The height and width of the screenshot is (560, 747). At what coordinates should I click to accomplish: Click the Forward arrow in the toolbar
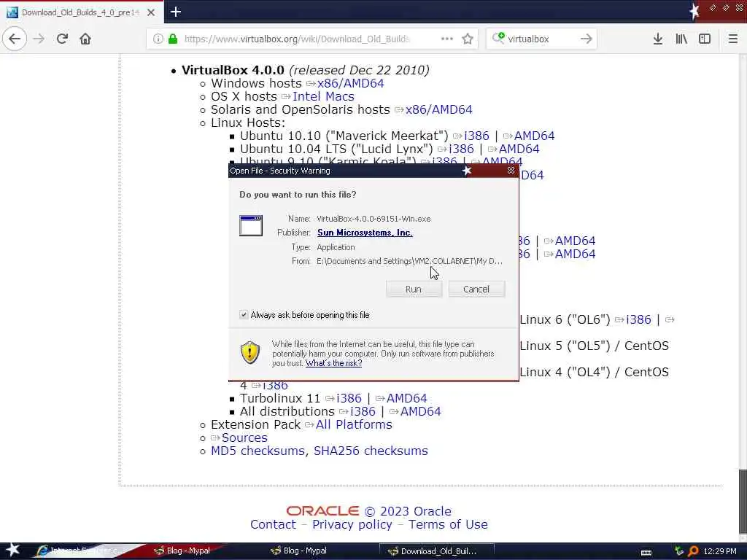[39, 39]
